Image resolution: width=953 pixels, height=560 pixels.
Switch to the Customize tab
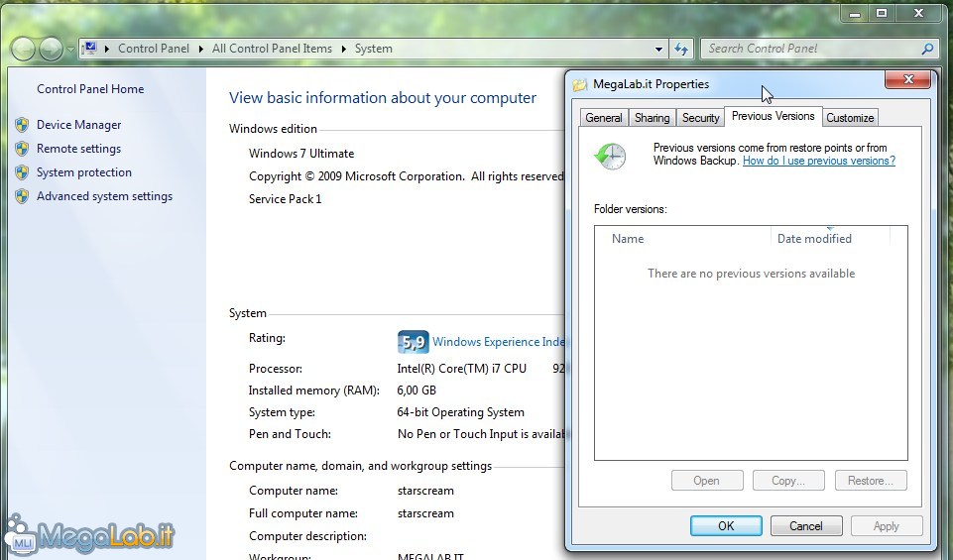[850, 118]
